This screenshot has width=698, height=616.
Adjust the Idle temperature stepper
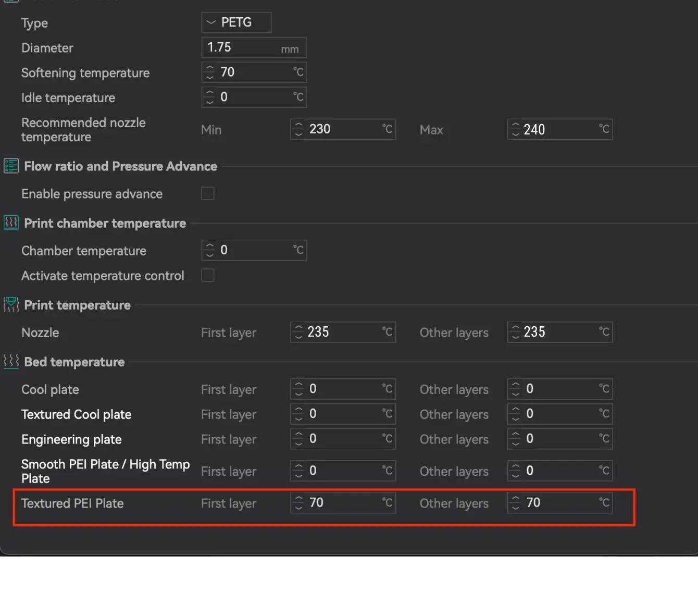coord(210,97)
